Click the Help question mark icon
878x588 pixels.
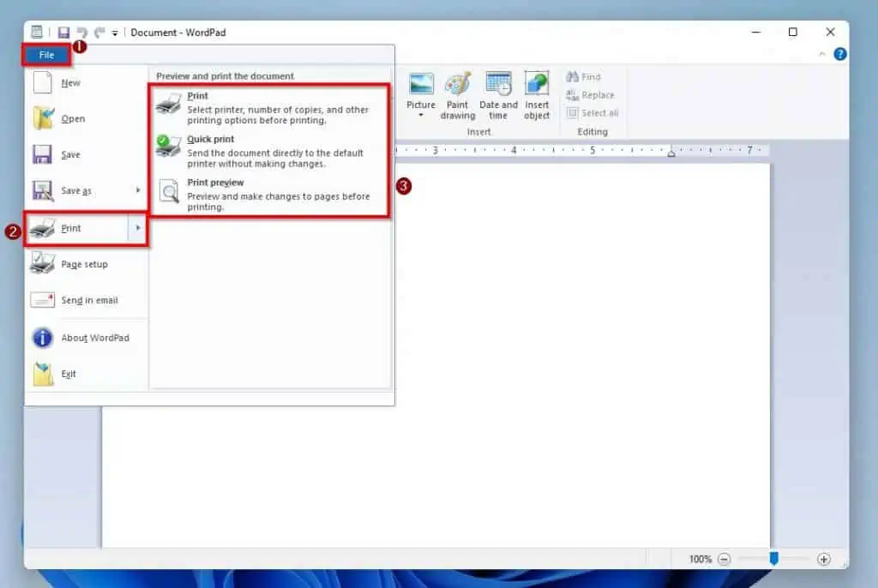pos(839,54)
